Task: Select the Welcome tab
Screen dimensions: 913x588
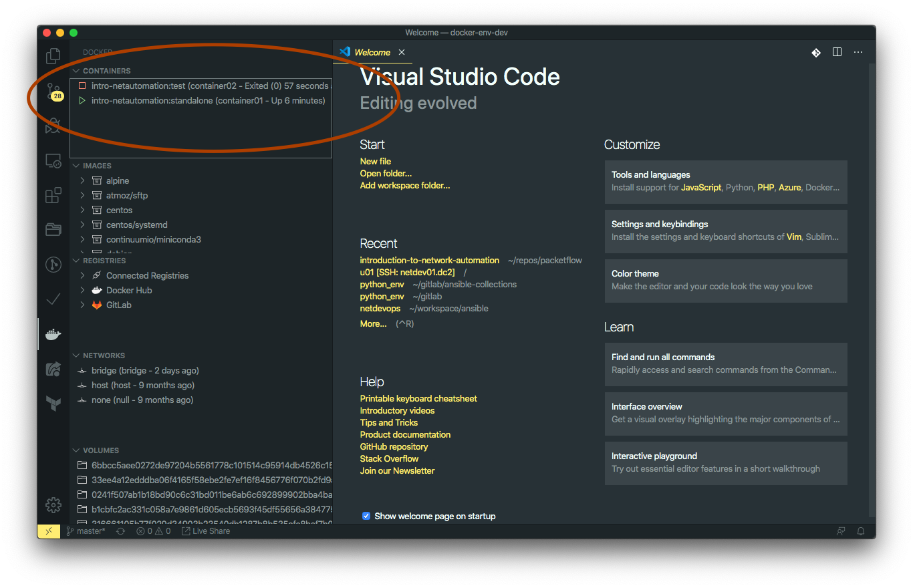Action: pos(372,52)
